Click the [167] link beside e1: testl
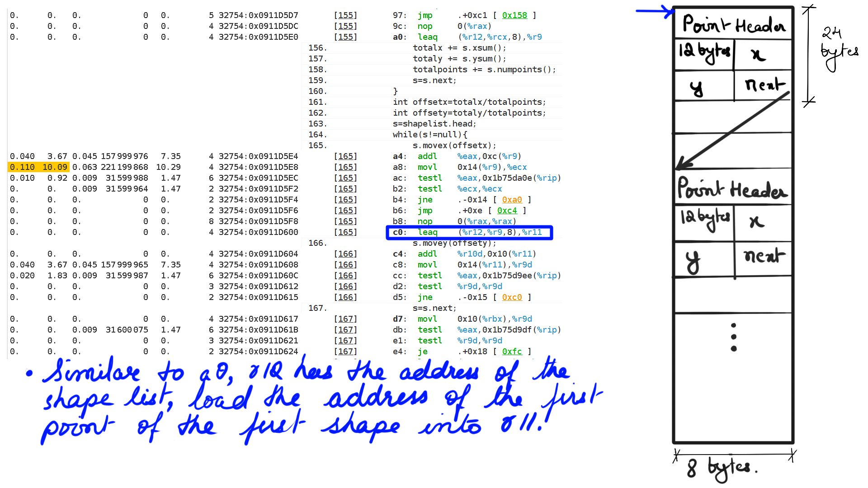868x488 pixels. tap(345, 341)
